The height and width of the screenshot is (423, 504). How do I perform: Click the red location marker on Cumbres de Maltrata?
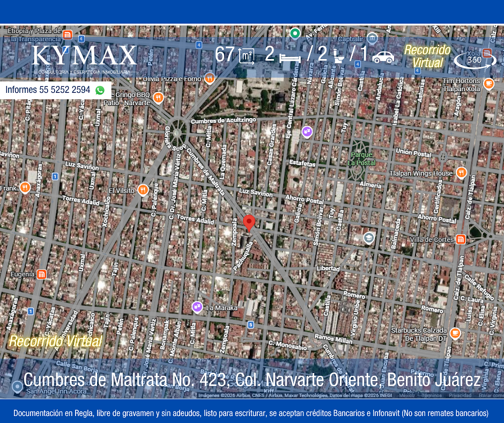click(x=249, y=223)
